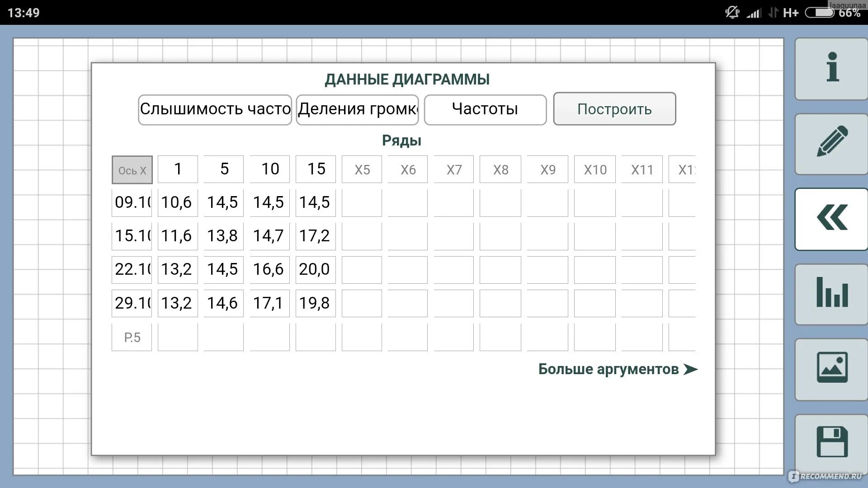Edit axis label field Деления громк
This screenshot has width=868, height=488.
(x=357, y=109)
